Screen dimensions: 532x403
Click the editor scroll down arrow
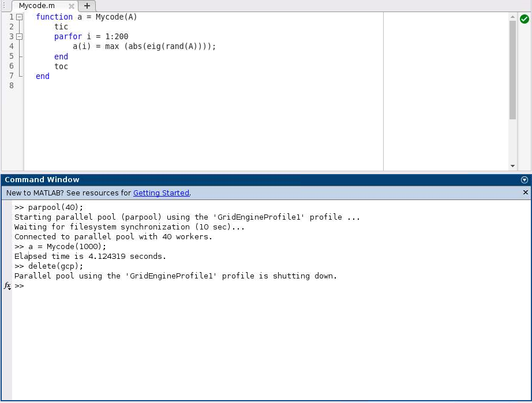click(x=512, y=166)
